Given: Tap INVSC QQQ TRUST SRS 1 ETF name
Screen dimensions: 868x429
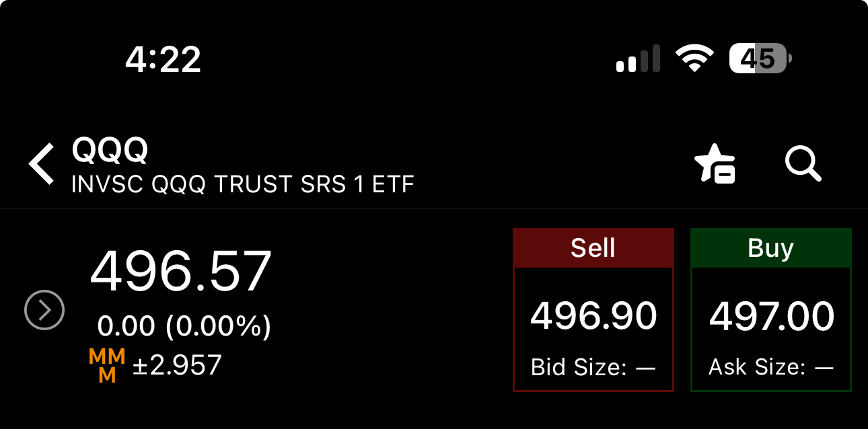Looking at the screenshot, I should 243,184.
